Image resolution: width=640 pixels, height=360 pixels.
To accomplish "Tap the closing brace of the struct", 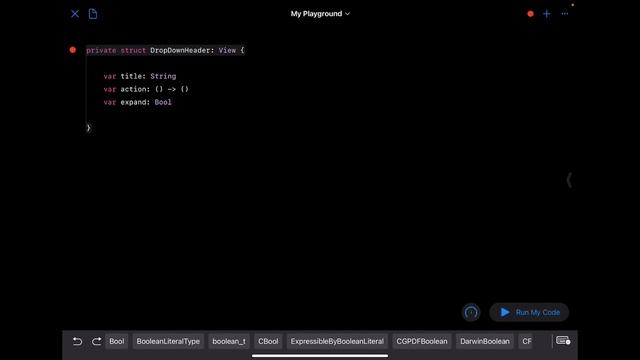I will click(88, 128).
